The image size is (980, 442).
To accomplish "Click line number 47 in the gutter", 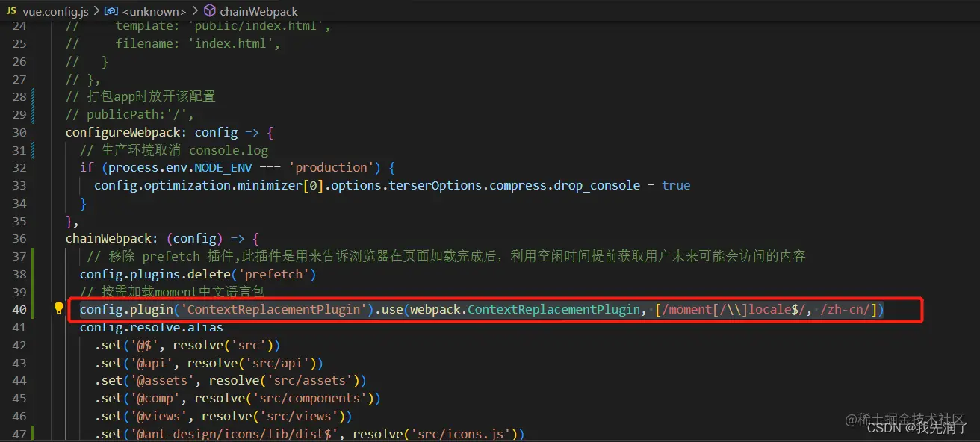I will [19, 434].
